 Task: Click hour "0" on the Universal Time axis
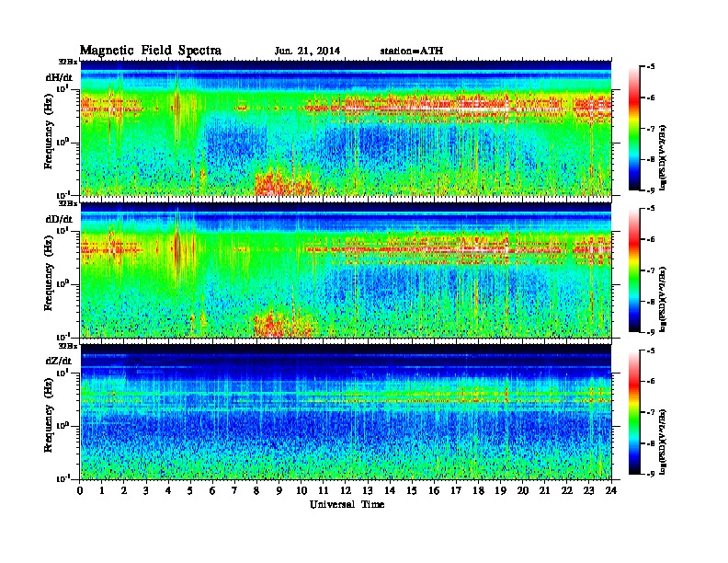pos(80,490)
